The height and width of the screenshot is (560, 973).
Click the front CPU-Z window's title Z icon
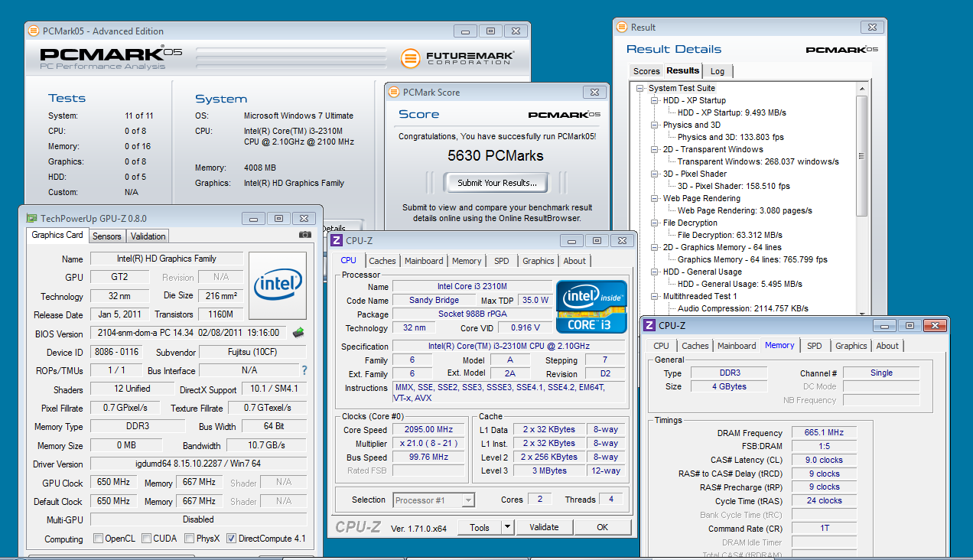[337, 240]
